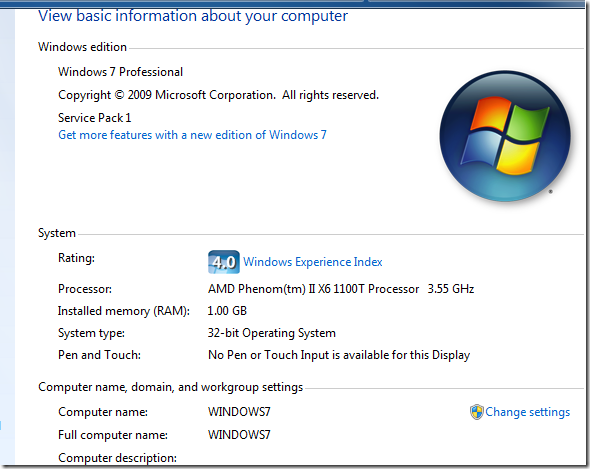The image size is (590, 469).
Task: Click the Rating label under System
Action: (76, 258)
